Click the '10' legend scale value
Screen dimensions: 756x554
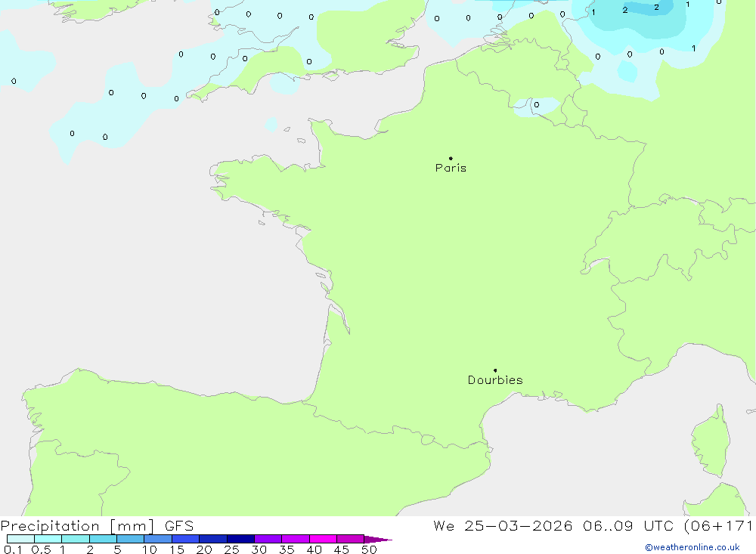(x=149, y=549)
